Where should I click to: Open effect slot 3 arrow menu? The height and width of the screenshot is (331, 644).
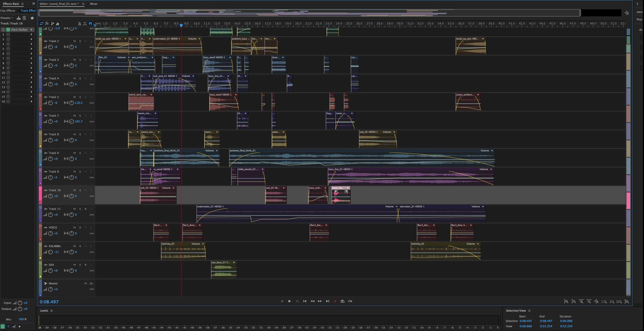tap(32, 39)
